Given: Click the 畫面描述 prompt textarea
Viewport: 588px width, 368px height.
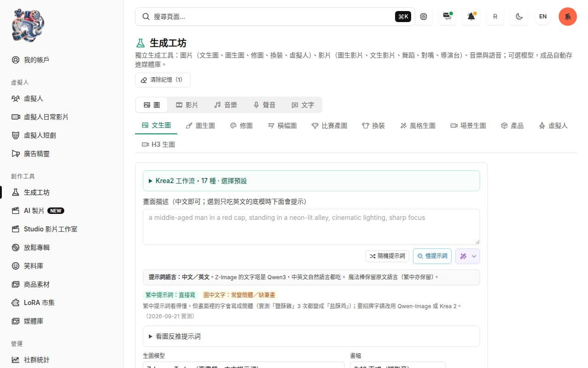Looking at the screenshot, I should click(311, 227).
